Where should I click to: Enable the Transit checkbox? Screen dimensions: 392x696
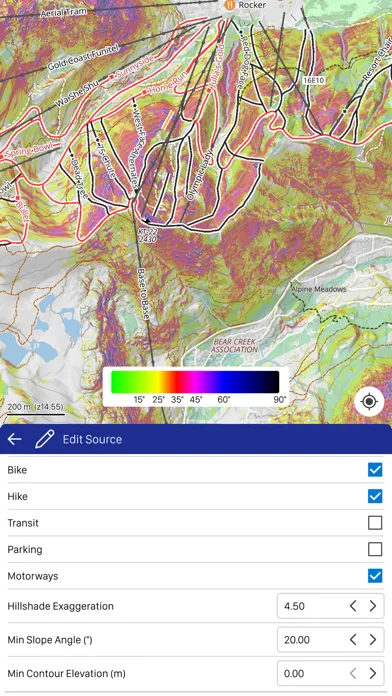[375, 523]
